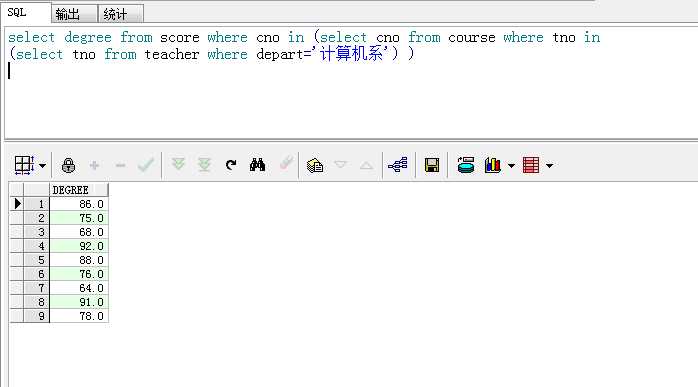Click the cell with value 64.0
Image resolution: width=698 pixels, height=387 pixels.
pos(79,288)
